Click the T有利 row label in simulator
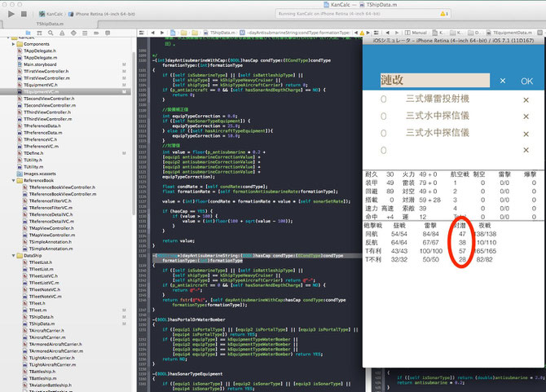 tap(373, 251)
